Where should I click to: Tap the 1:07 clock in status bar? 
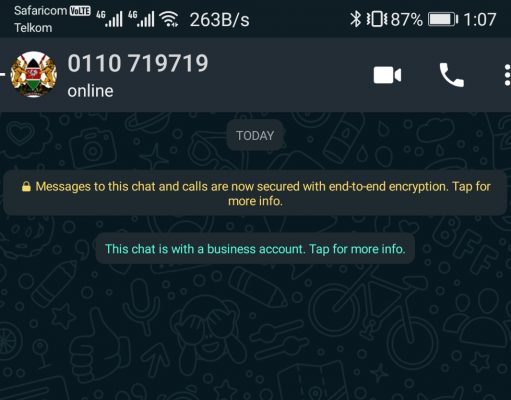tap(480, 19)
